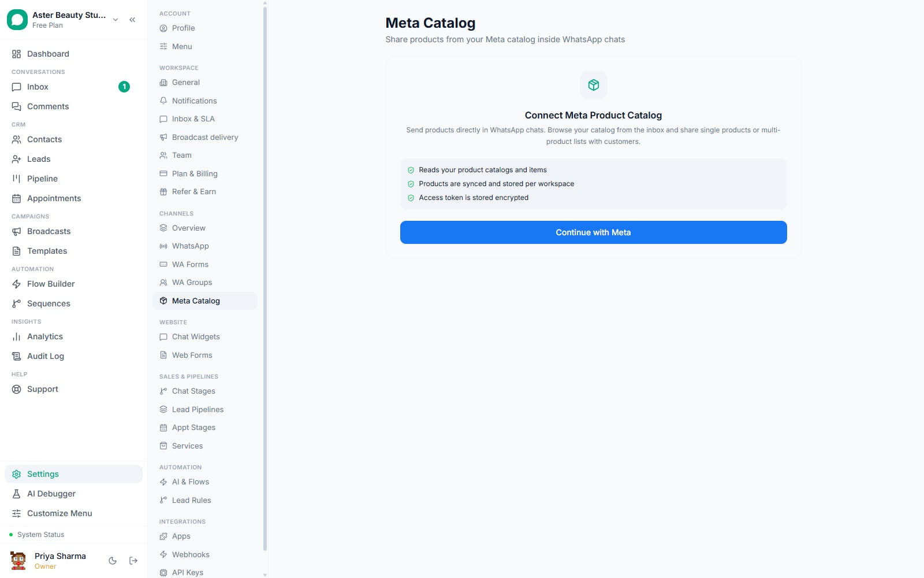The height and width of the screenshot is (578, 924).
Task: Select the Meta Catalog settings item
Action: (204, 301)
